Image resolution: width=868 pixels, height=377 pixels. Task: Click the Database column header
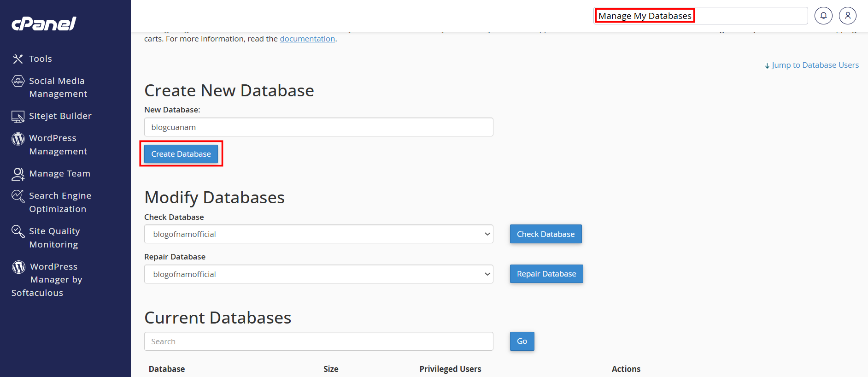[167, 369]
